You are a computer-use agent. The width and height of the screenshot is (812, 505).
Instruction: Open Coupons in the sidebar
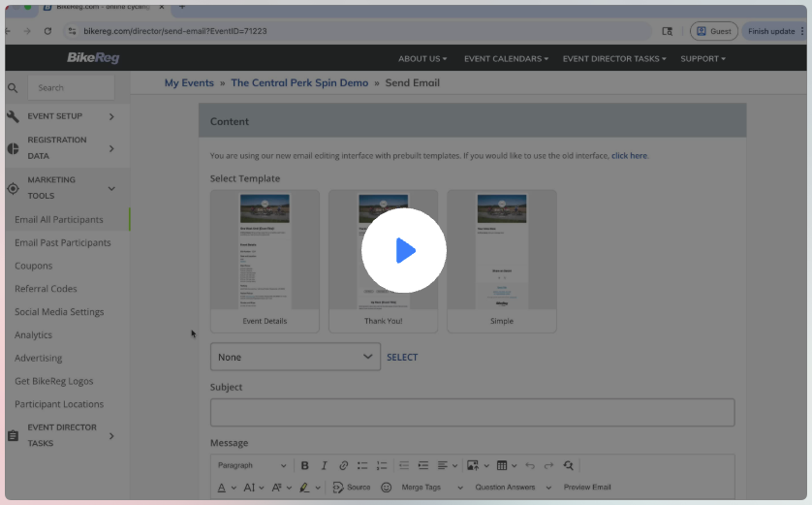pos(34,266)
